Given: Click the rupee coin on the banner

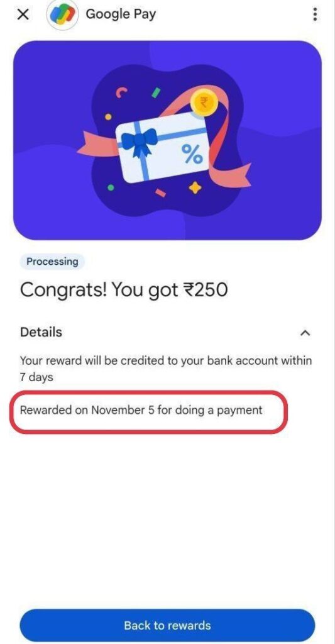Looking at the screenshot, I should click(204, 103).
